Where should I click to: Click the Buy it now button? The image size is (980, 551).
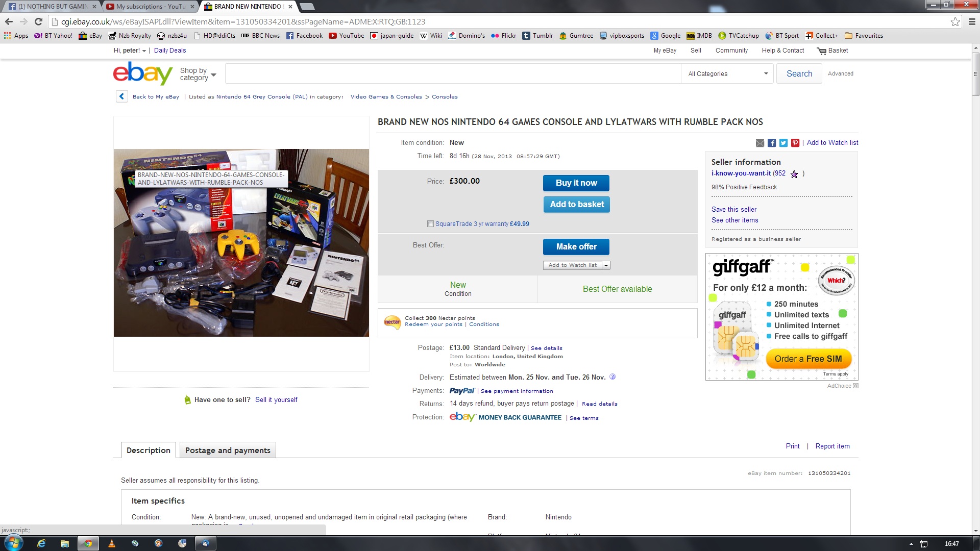576,183
